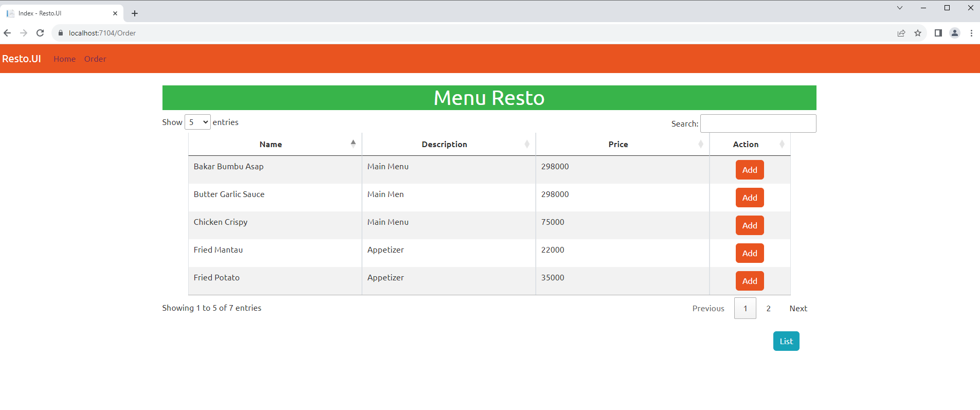Viewport: 980px width, 410px height.
Task: Click the Showing 1 to 5 of 7 entries text
Action: (212, 308)
